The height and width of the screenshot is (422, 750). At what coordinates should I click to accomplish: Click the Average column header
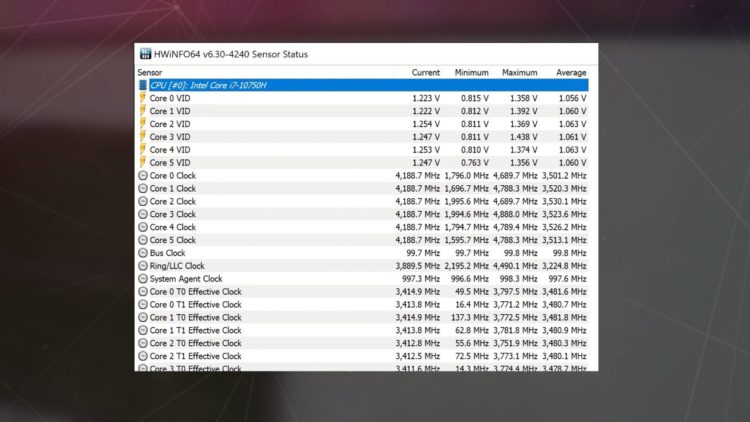point(569,72)
